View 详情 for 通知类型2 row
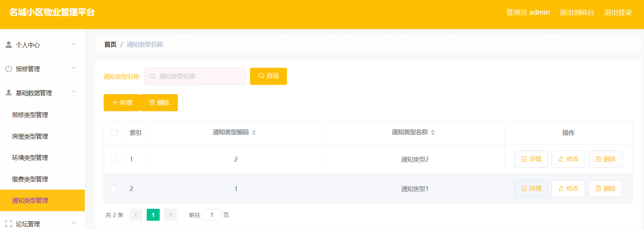 click(531, 159)
